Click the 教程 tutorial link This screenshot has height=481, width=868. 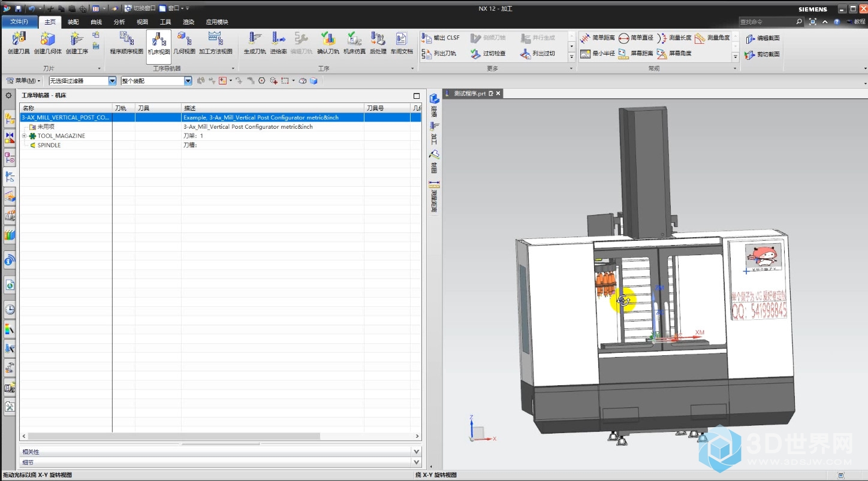[x=856, y=22]
